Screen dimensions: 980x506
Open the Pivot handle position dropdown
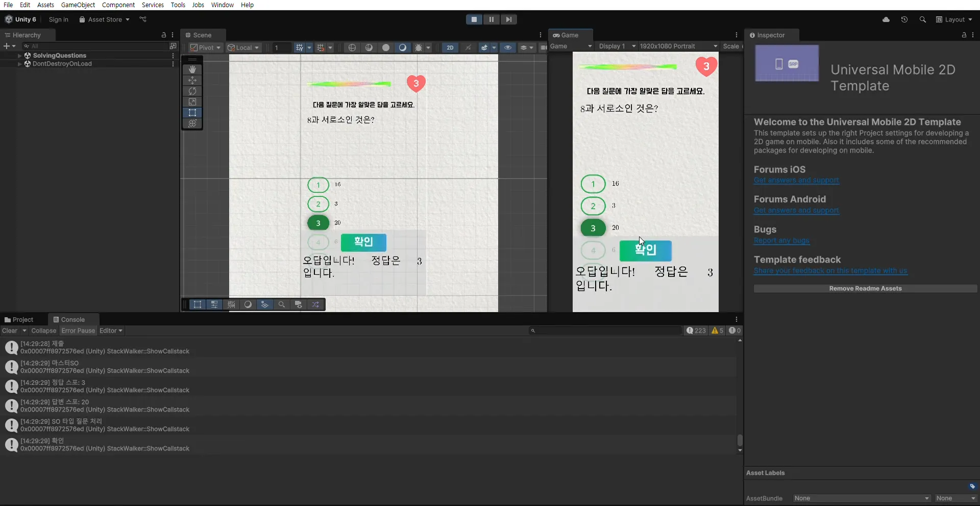point(205,47)
